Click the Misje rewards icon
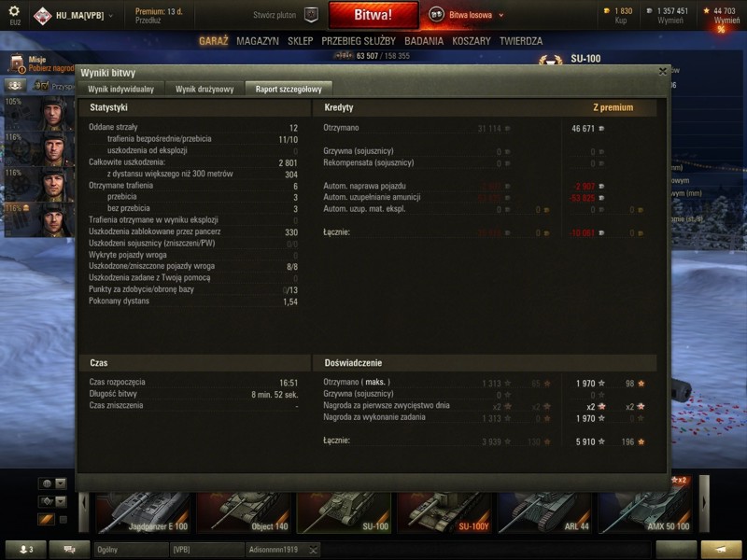747x560 pixels. pyautogui.click(x=17, y=63)
